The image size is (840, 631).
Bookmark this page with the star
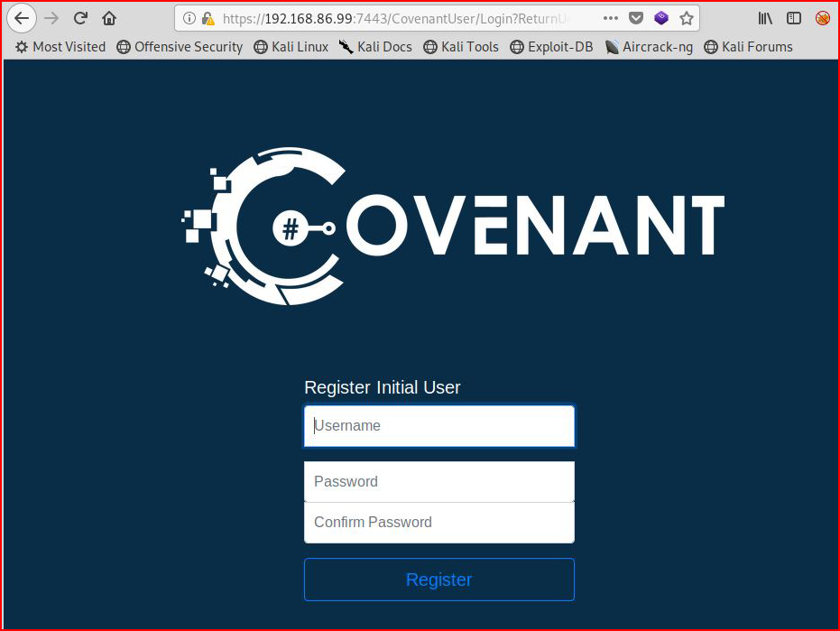(687, 18)
